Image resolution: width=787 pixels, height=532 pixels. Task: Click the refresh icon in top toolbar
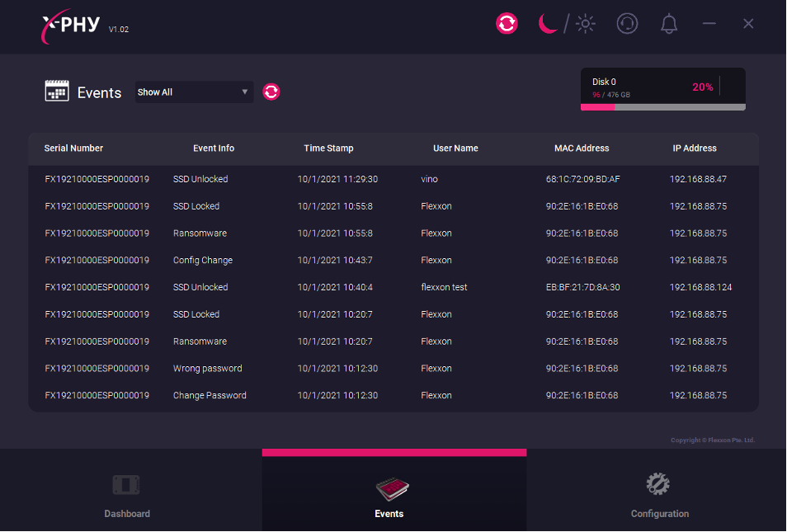coord(507,24)
